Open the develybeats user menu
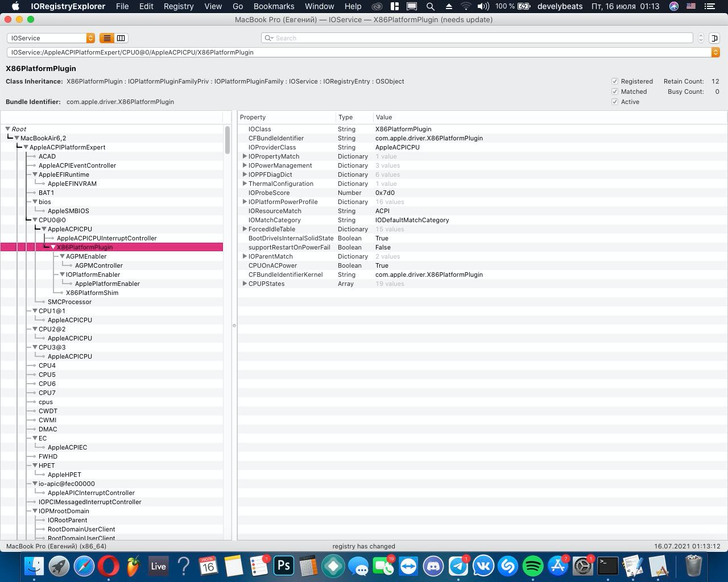The width and height of the screenshot is (728, 582). click(560, 6)
